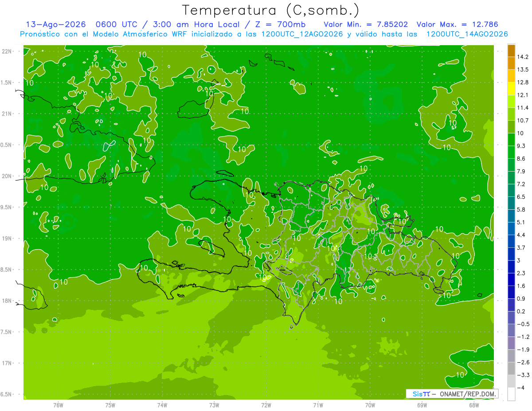Click the white bottom legend swatch
The height and width of the screenshot is (411, 532).
click(x=511, y=394)
